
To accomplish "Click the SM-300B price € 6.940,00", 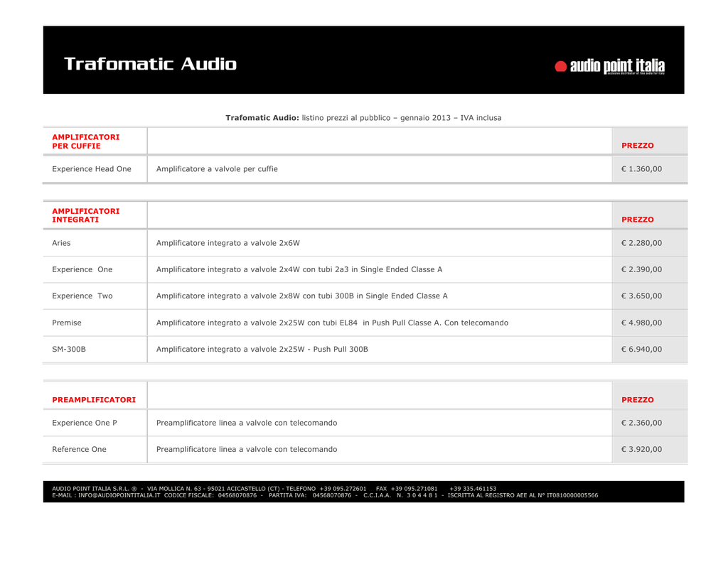I will (x=642, y=349).
